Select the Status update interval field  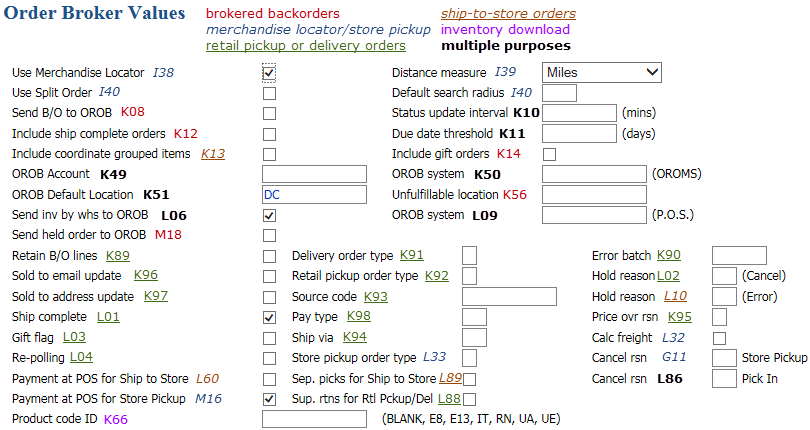[x=579, y=113]
